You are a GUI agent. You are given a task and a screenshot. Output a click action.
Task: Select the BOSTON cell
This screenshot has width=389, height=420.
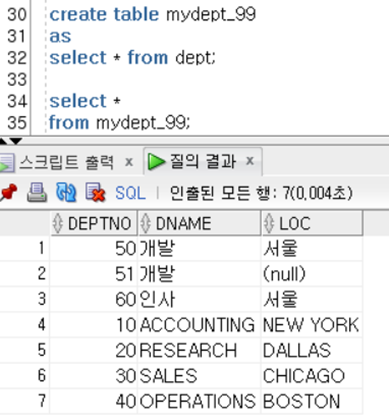312,401
